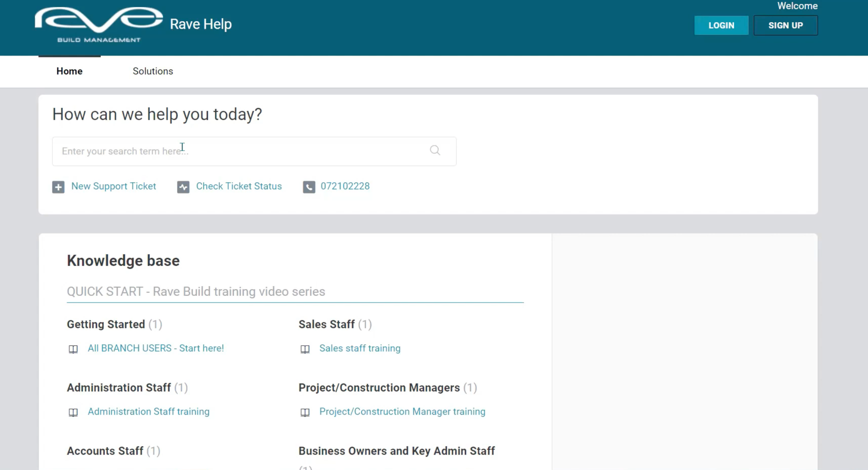Image resolution: width=868 pixels, height=470 pixels.
Task: Switch to the Solutions tab
Action: point(153,71)
